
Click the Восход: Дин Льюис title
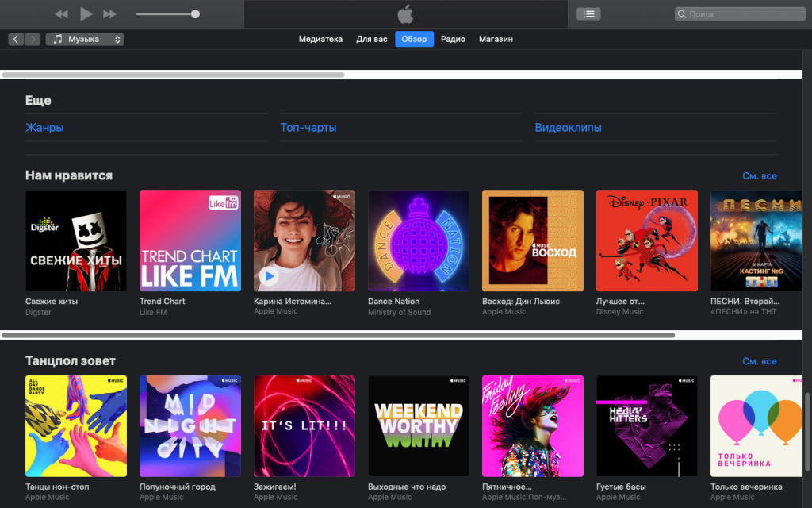pyautogui.click(x=521, y=301)
